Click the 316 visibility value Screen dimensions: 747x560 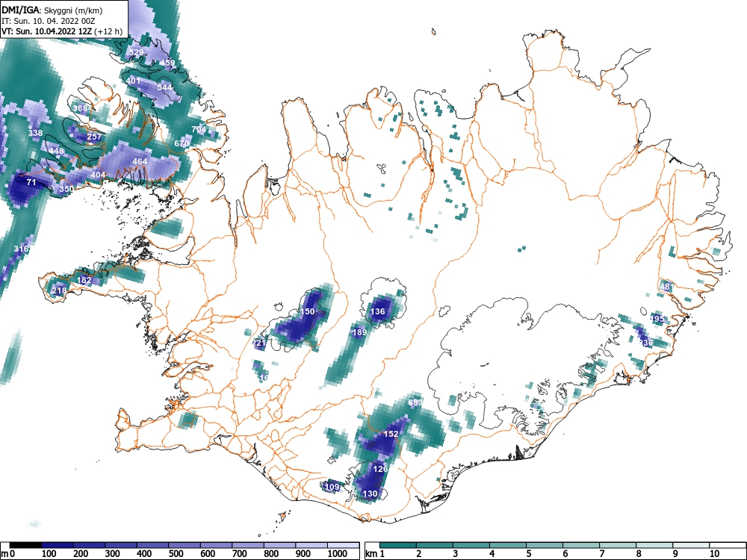[x=21, y=249]
